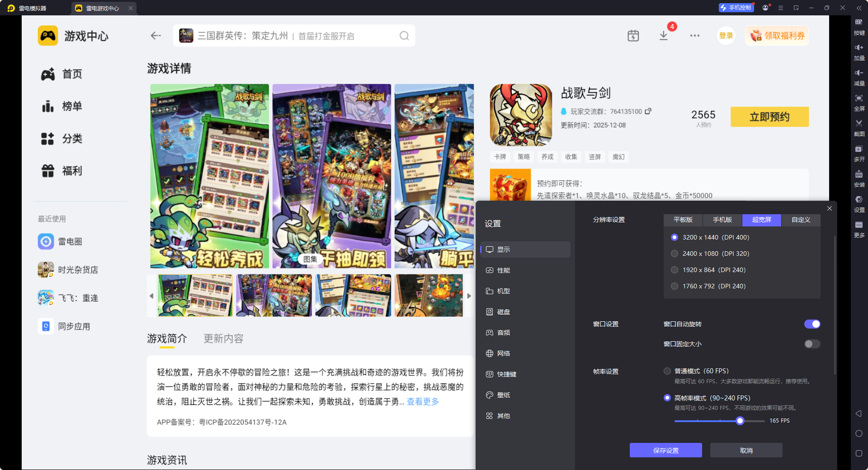Open 更多 tools in right toolbar
Viewport: 868px width, 470px height.
859,230
